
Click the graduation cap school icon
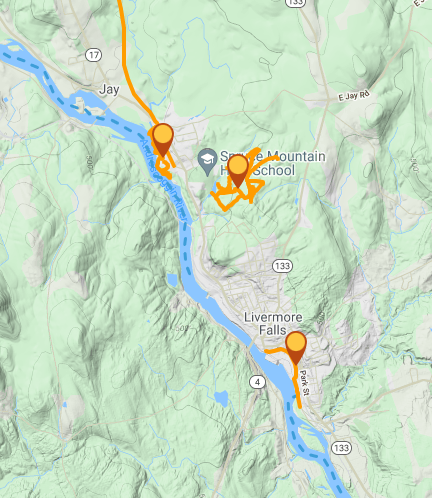tap(208, 162)
